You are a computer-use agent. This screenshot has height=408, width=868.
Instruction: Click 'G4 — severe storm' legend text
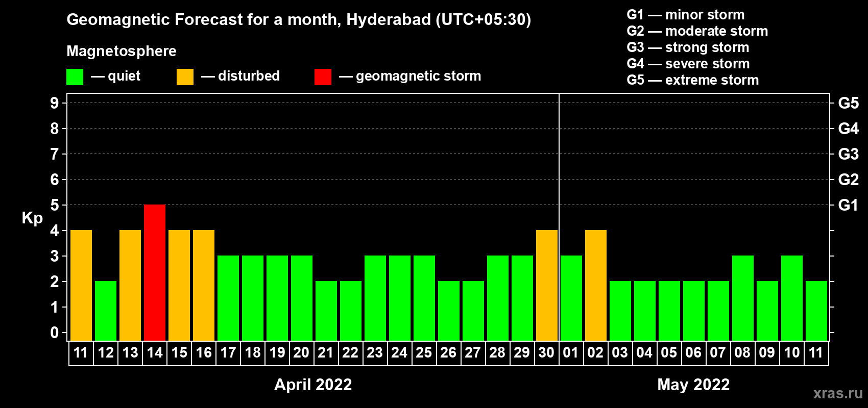688,64
